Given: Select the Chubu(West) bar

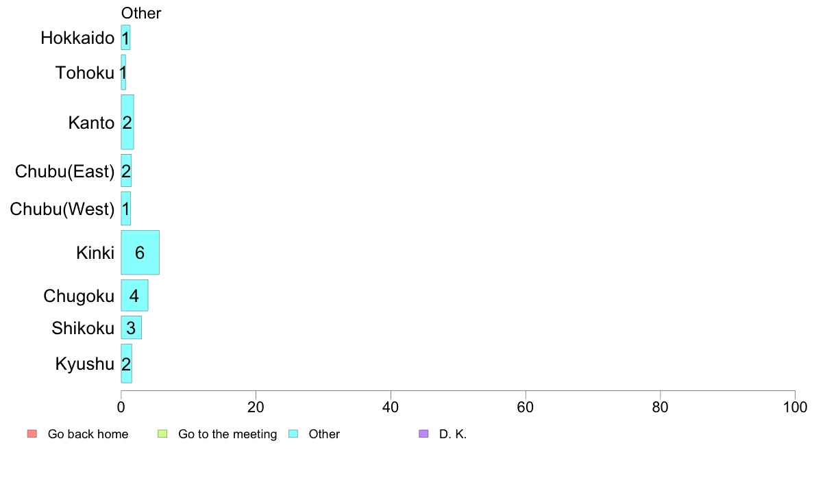Looking at the screenshot, I should click(125, 209).
